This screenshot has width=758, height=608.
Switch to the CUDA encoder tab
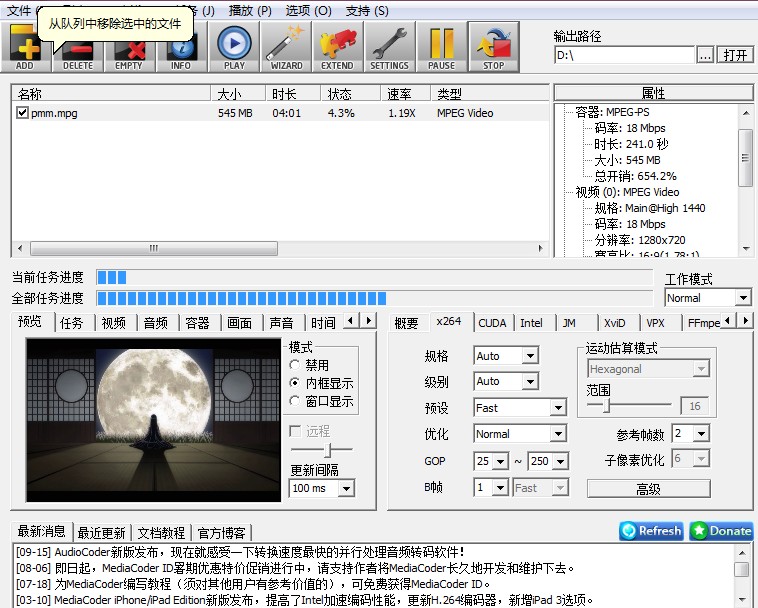(x=492, y=323)
